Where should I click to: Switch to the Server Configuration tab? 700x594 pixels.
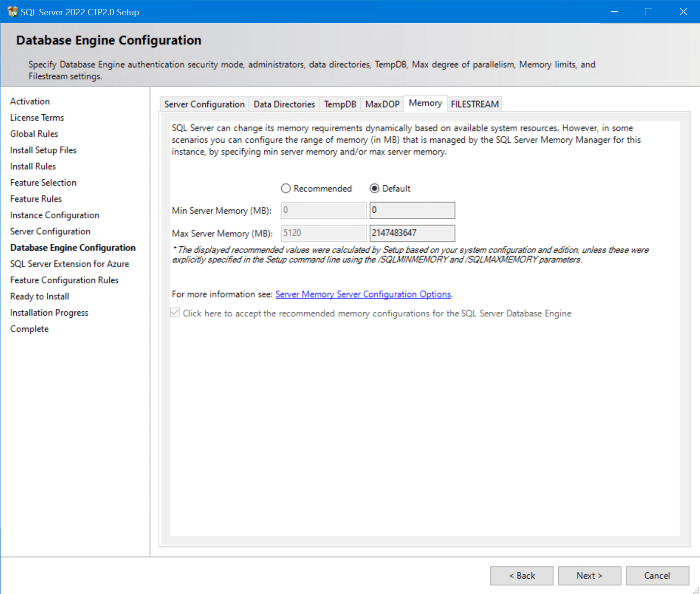pyautogui.click(x=204, y=104)
